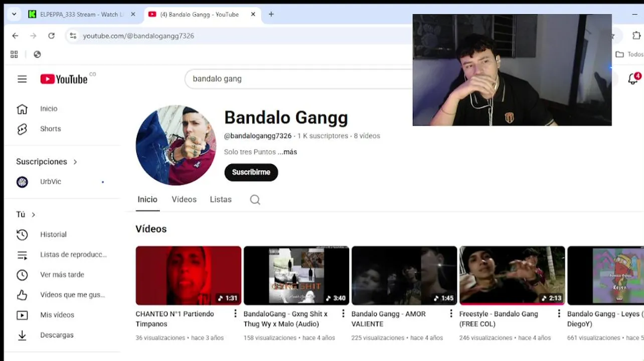Click the Historial clock icon
Viewport: 644px width, 361px height.
click(22, 235)
